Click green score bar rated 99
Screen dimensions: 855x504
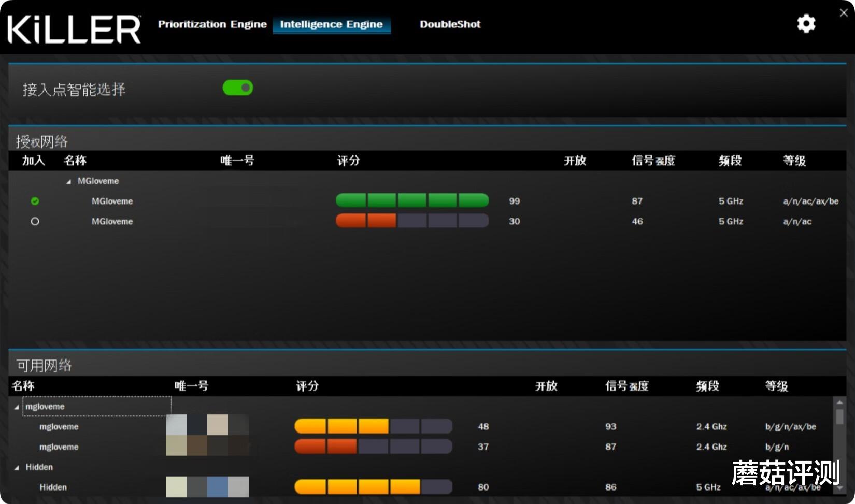tap(412, 200)
